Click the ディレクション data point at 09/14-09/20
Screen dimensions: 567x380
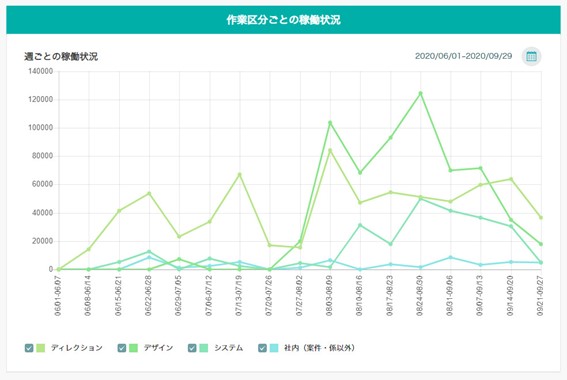point(511,179)
